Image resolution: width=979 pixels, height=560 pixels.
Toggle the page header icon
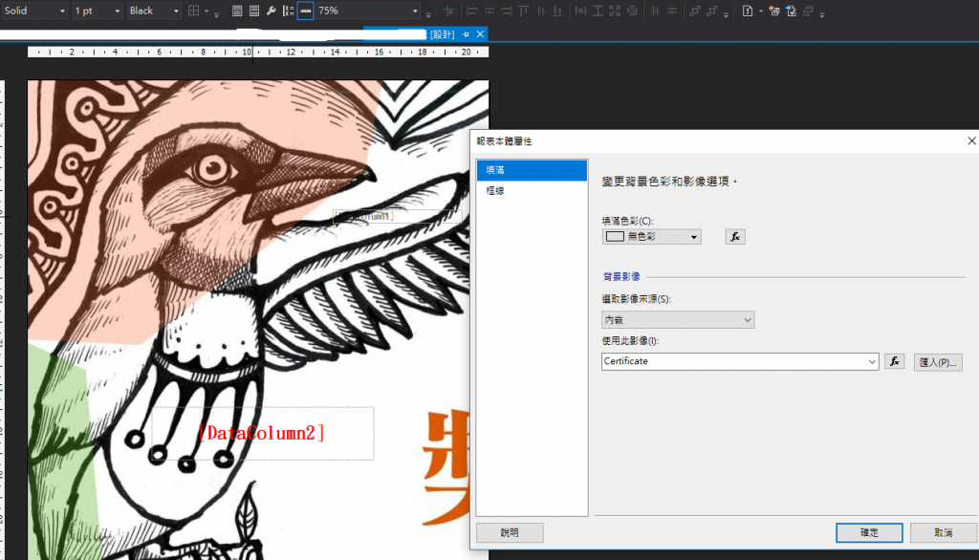tap(237, 11)
